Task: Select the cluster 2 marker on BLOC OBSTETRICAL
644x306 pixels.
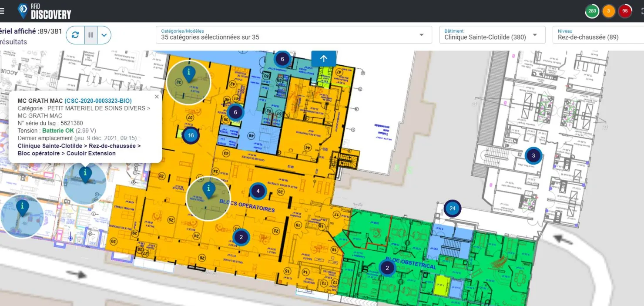Action: 387,268
